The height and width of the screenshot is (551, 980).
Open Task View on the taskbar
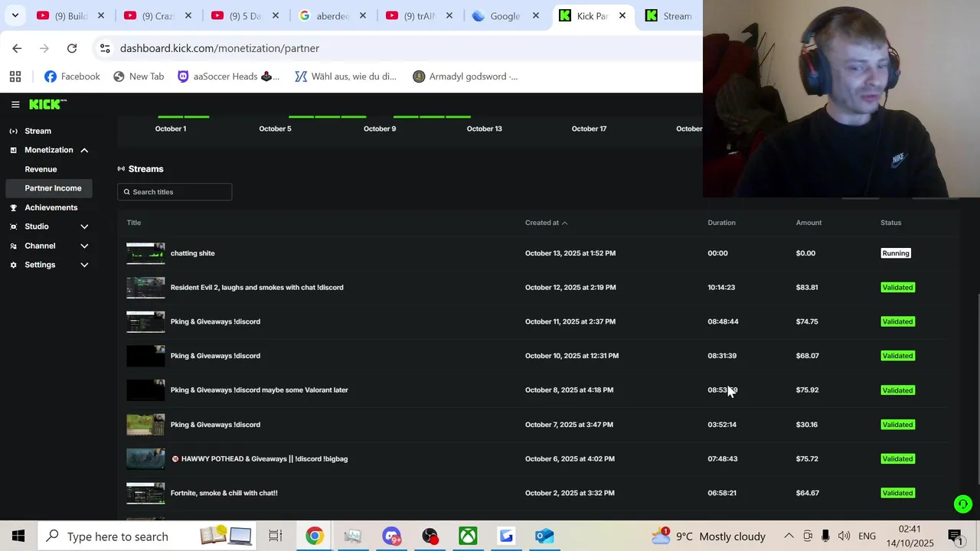276,536
